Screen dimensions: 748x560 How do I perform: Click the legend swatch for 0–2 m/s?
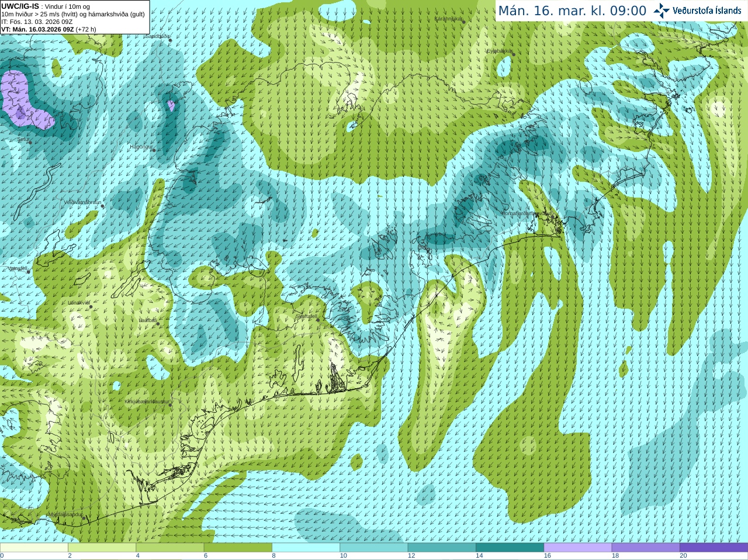[34, 548]
